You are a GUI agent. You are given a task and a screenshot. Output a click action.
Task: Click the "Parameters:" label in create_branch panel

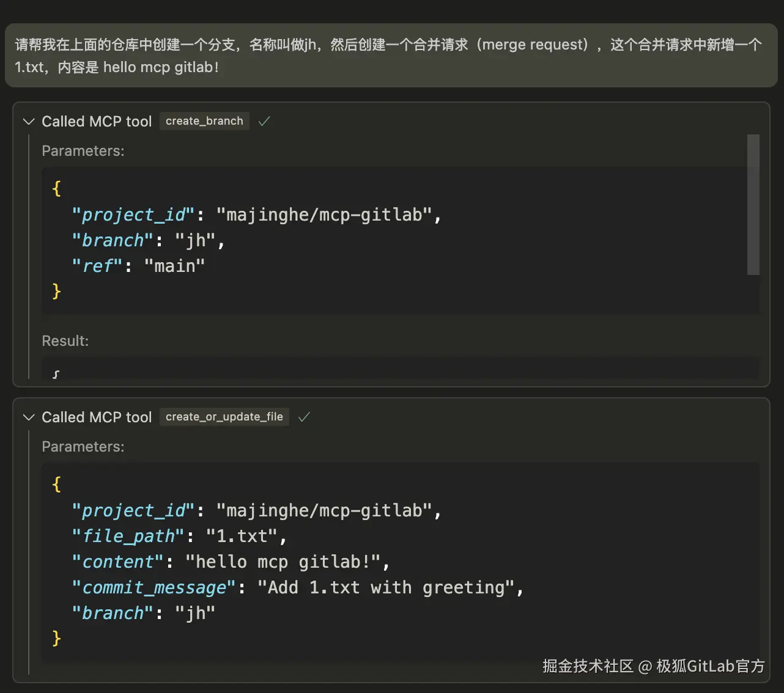point(83,151)
